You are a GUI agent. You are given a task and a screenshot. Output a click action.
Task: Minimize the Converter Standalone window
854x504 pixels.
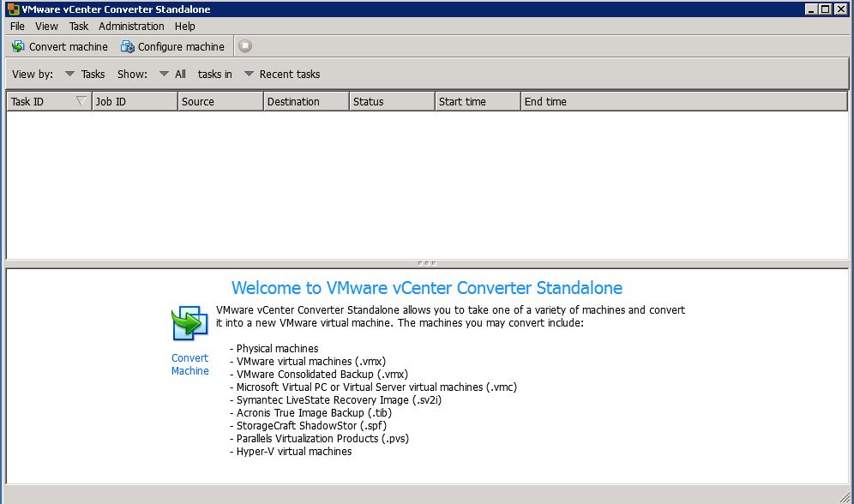pyautogui.click(x=811, y=9)
